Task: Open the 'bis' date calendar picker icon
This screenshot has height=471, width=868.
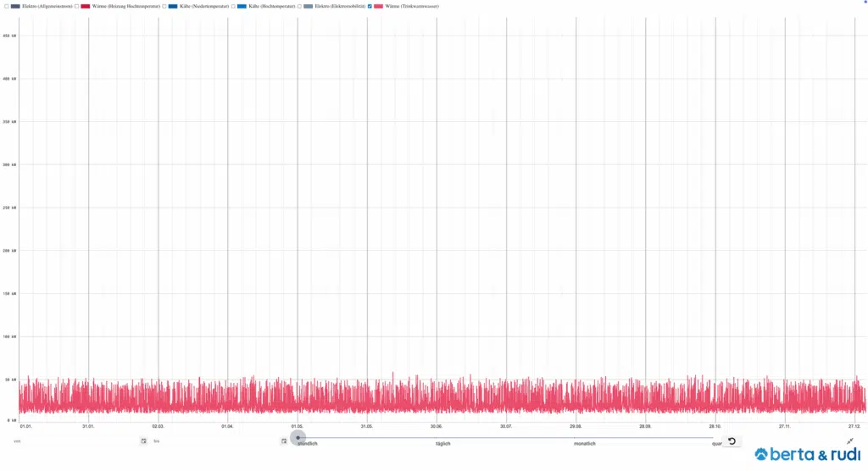Action: [284, 441]
